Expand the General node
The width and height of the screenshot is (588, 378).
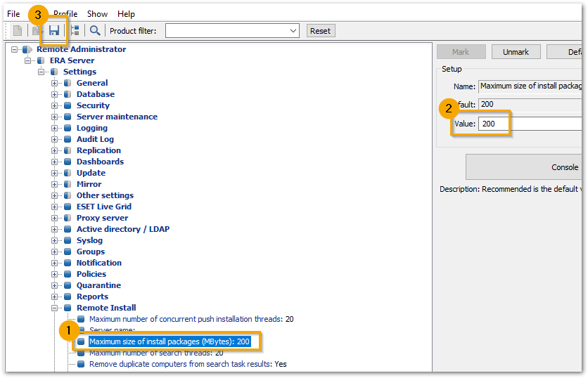(x=55, y=83)
